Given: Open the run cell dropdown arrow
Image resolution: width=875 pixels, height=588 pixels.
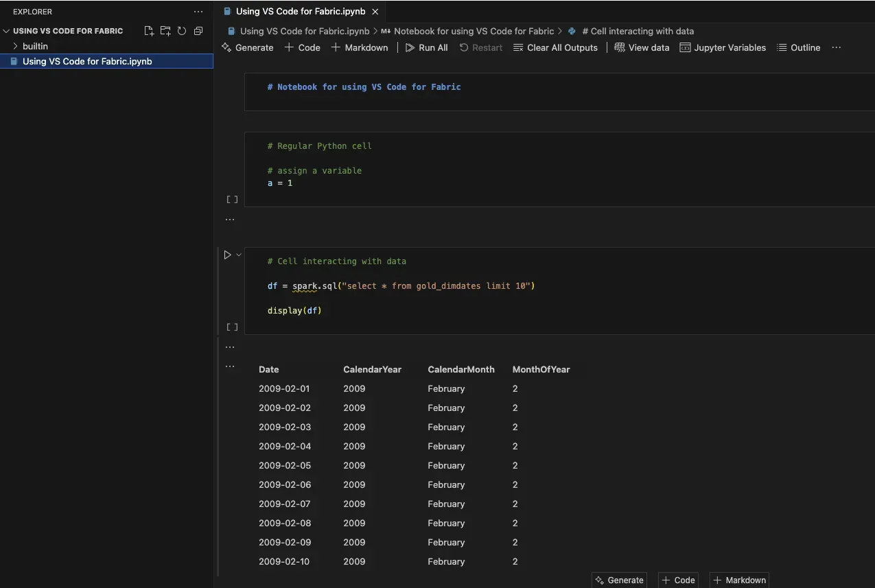Looking at the screenshot, I should (239, 255).
